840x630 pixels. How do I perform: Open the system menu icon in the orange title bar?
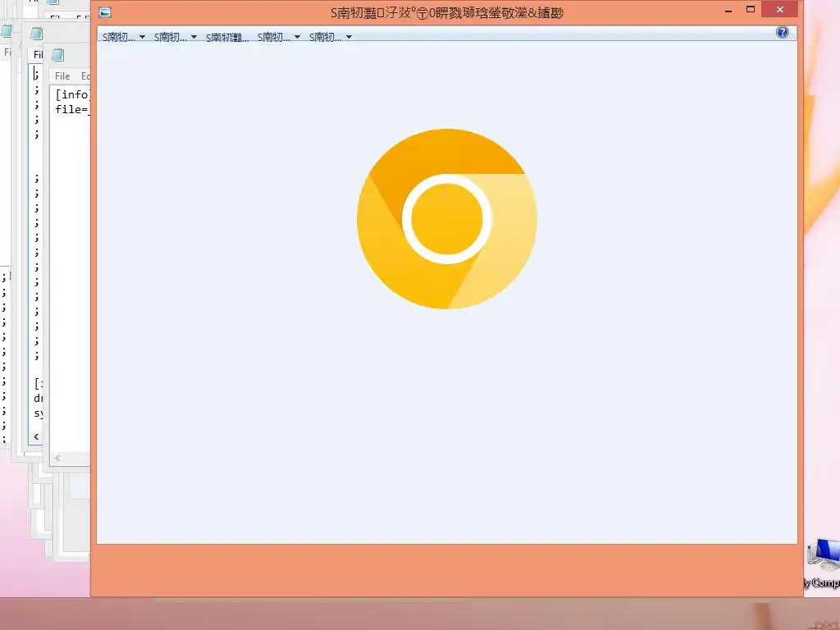click(x=105, y=11)
